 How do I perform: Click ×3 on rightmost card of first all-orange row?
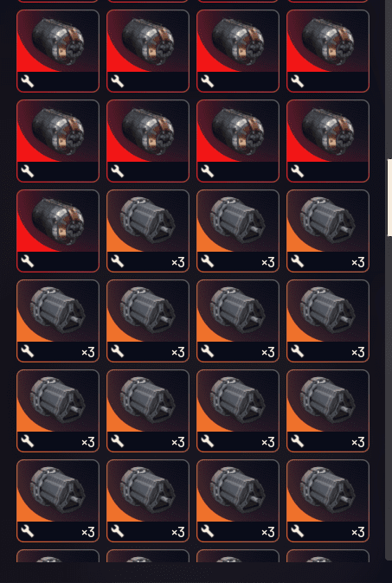pyautogui.click(x=358, y=352)
